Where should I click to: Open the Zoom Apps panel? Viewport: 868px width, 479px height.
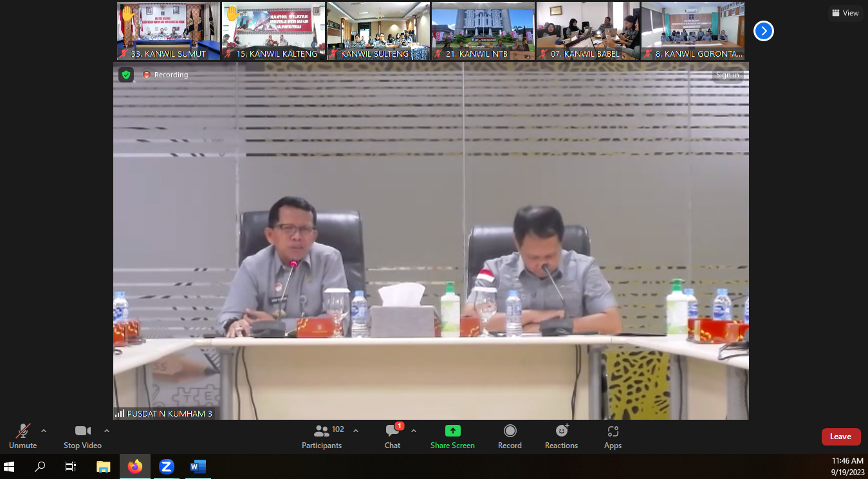[x=613, y=436]
